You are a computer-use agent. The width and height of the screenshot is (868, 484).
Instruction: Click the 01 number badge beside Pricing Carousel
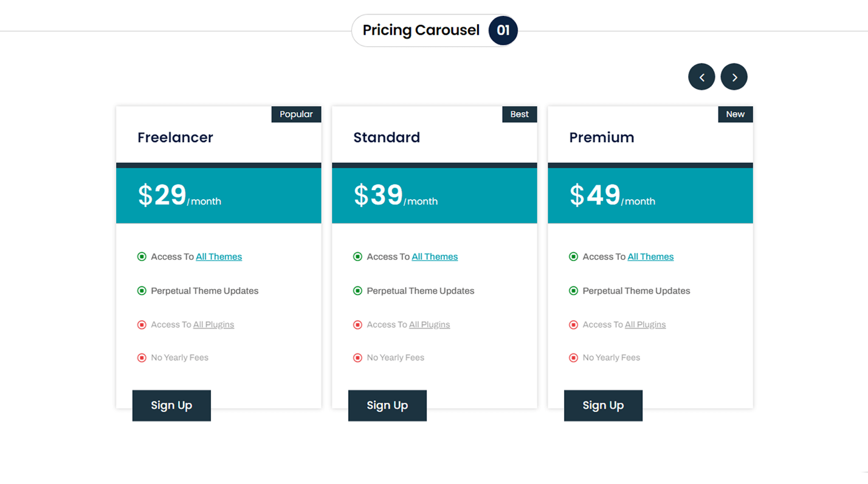click(x=503, y=30)
